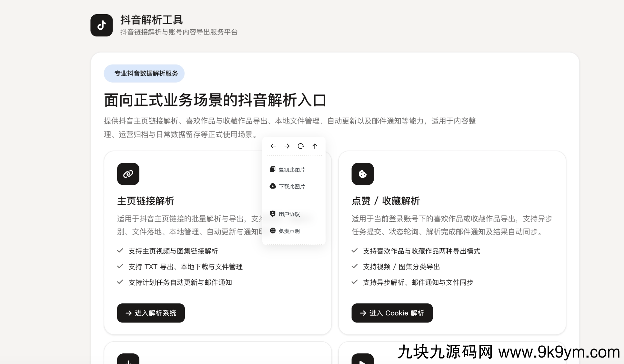Jump to top with the up arrow icon
The width and height of the screenshot is (624, 364).
click(x=315, y=146)
